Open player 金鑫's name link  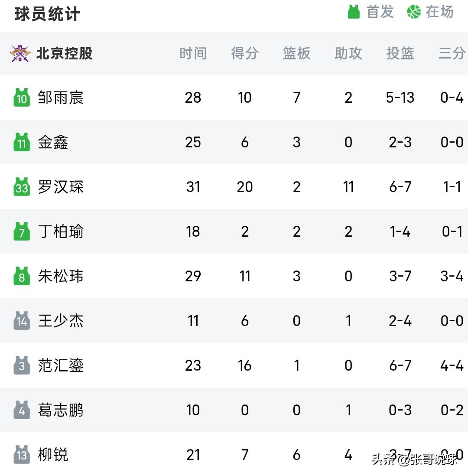[x=53, y=142]
